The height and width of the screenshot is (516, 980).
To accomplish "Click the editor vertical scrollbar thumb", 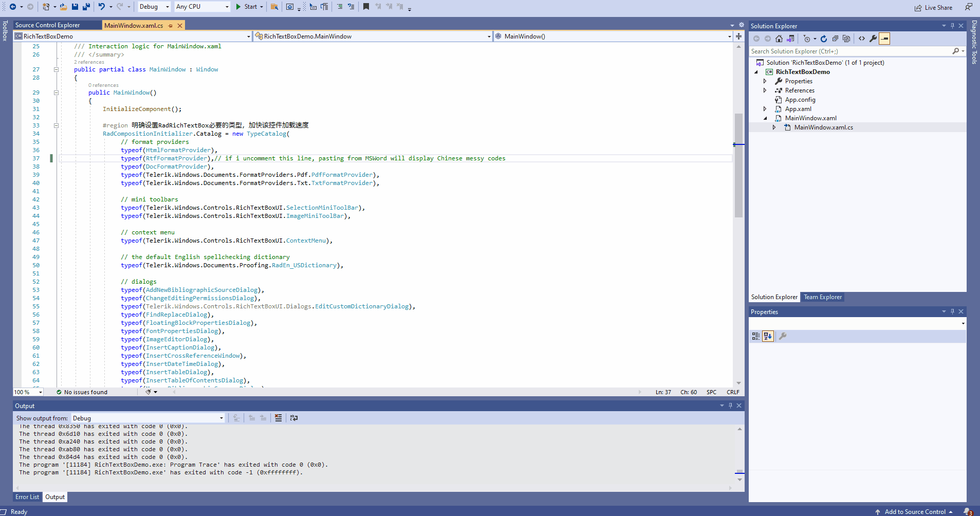I will click(x=738, y=165).
